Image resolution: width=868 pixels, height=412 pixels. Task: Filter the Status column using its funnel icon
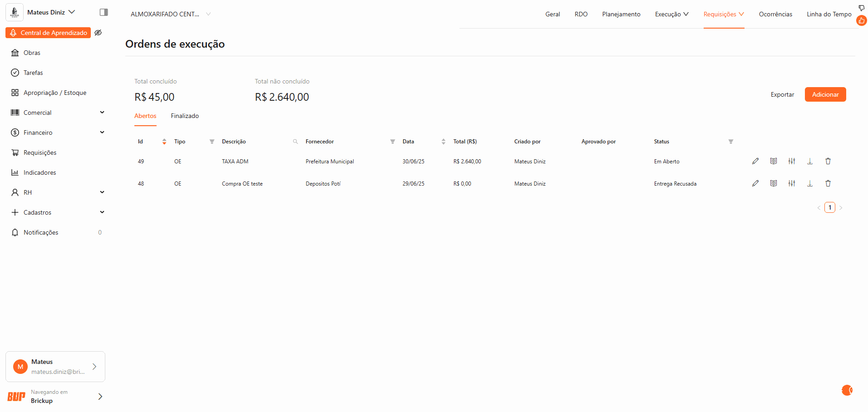tap(730, 142)
